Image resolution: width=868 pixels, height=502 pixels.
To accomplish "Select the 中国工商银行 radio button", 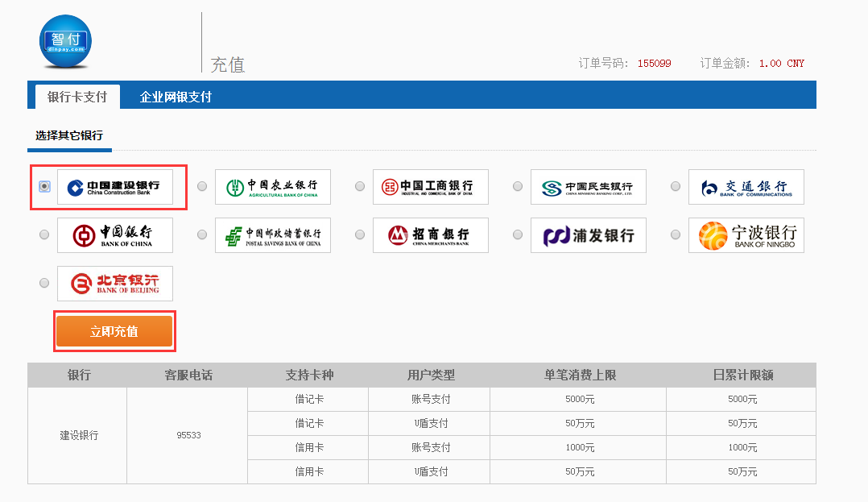I will pos(360,187).
